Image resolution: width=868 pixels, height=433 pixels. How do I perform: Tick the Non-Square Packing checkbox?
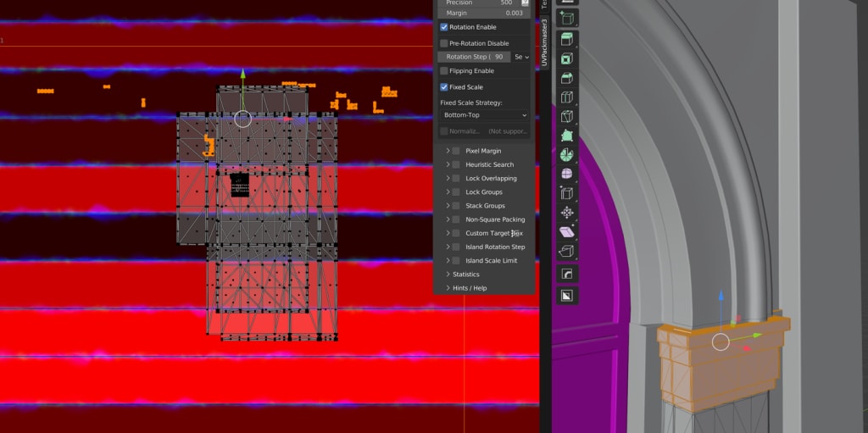click(x=455, y=219)
